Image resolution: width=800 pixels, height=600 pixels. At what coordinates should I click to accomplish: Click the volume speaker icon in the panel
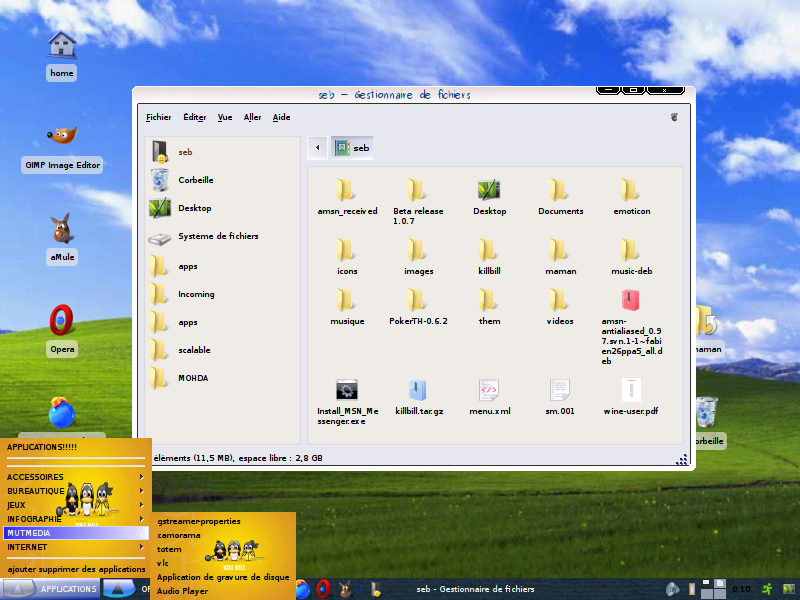click(x=672, y=589)
